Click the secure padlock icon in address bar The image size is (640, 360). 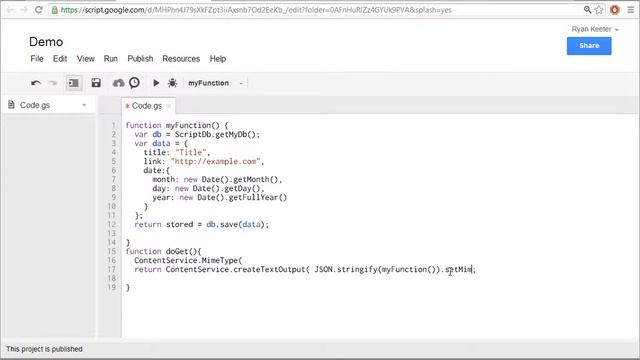point(55,10)
